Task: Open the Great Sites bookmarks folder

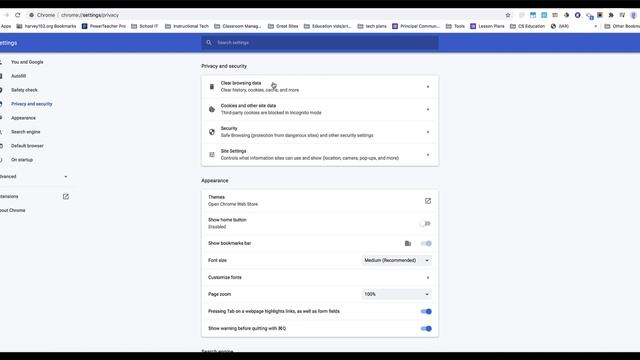Action: click(x=283, y=26)
